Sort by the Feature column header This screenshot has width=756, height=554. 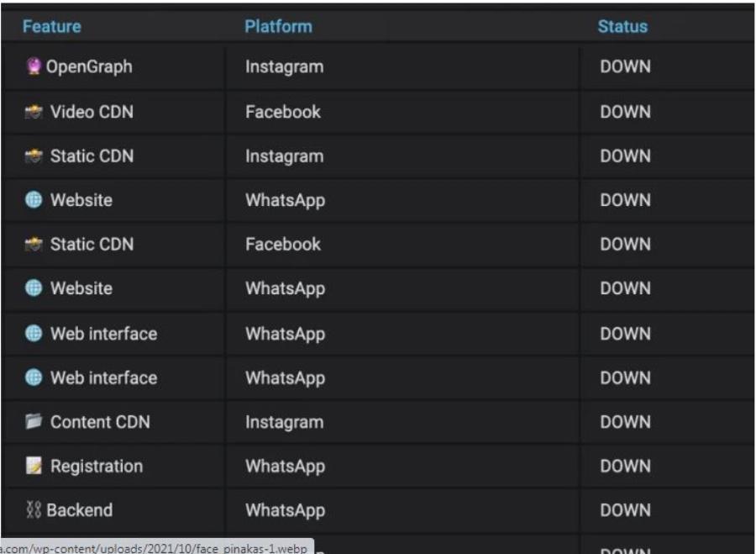pyautogui.click(x=52, y=26)
